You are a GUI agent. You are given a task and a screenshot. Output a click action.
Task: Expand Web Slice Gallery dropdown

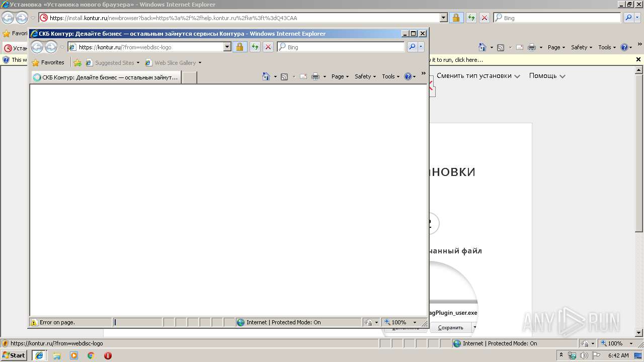pyautogui.click(x=200, y=63)
